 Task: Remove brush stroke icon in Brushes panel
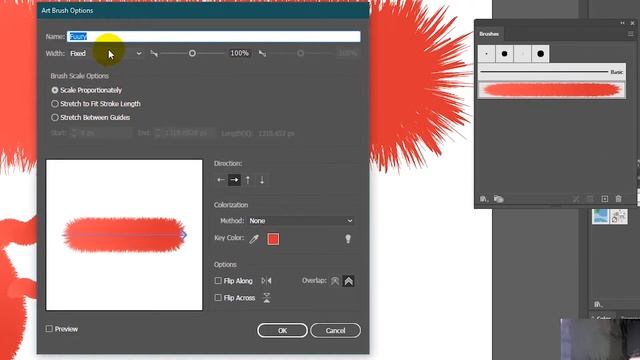coord(576,199)
